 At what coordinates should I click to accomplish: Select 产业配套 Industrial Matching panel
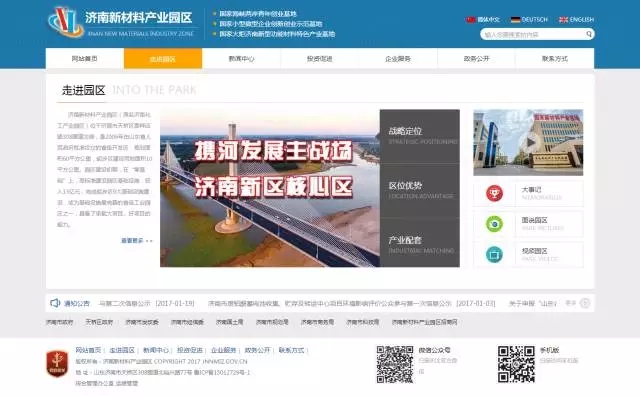[420, 244]
